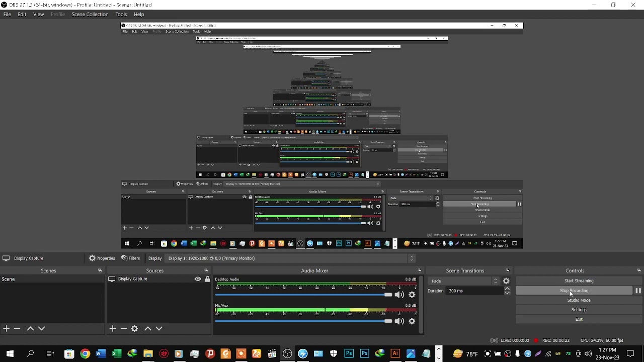Open taskbar clock showing 1:27 PM
644x362 pixels.
(x=607, y=354)
